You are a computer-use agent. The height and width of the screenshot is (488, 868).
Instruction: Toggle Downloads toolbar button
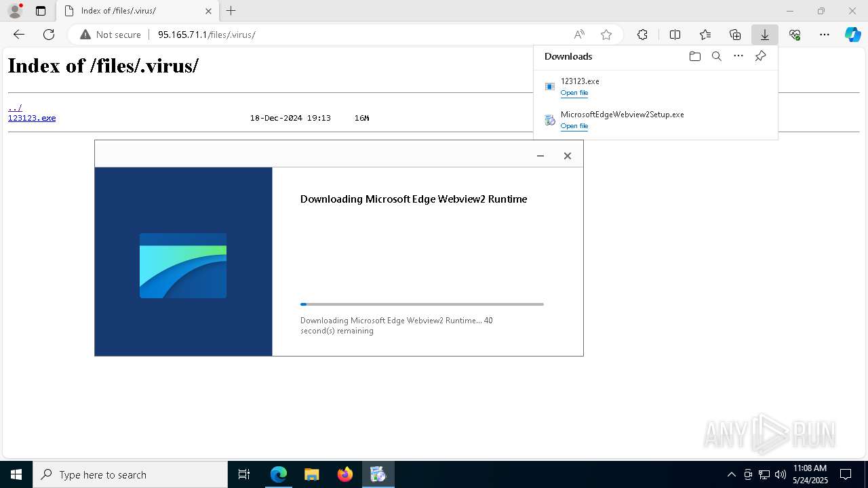point(765,35)
